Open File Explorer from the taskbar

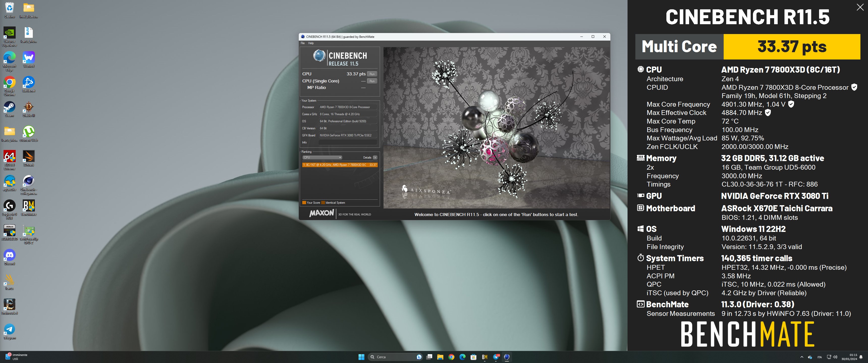click(x=440, y=357)
